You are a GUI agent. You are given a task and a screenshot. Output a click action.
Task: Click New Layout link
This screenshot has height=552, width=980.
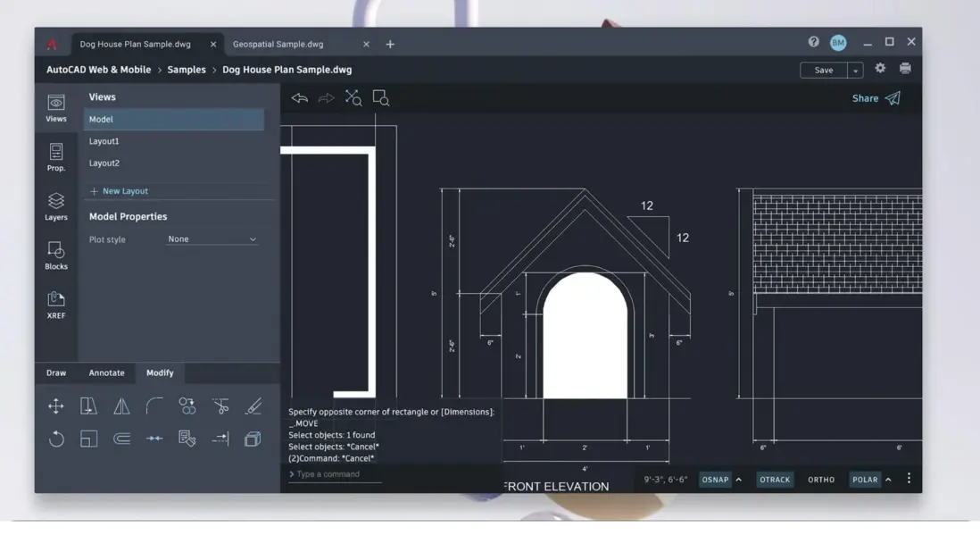click(x=124, y=191)
